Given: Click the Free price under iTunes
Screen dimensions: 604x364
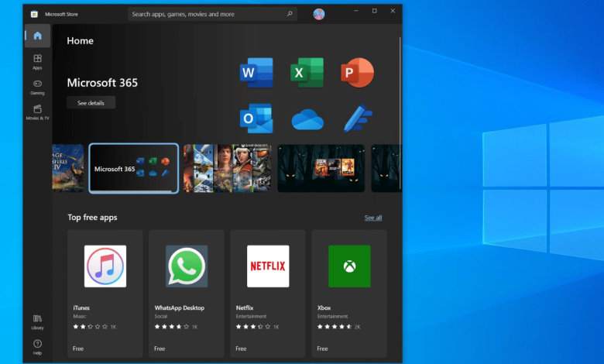Looking at the screenshot, I should (x=78, y=349).
